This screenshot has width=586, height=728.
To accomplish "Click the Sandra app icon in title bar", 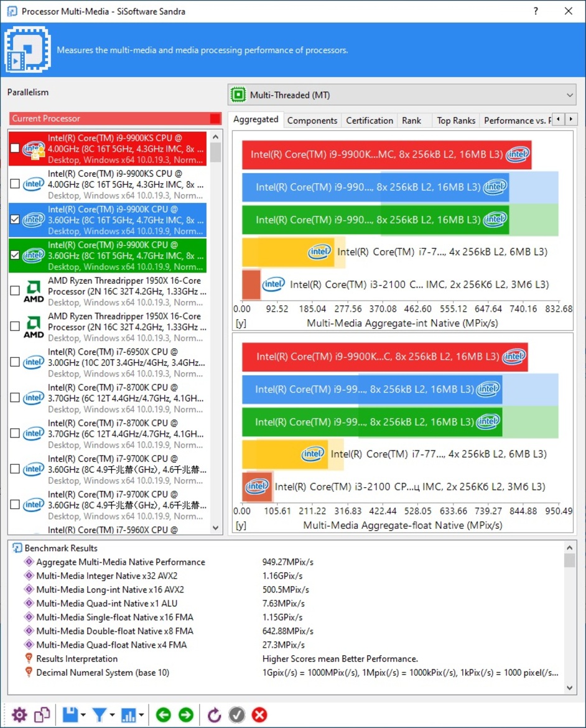I will click(12, 11).
